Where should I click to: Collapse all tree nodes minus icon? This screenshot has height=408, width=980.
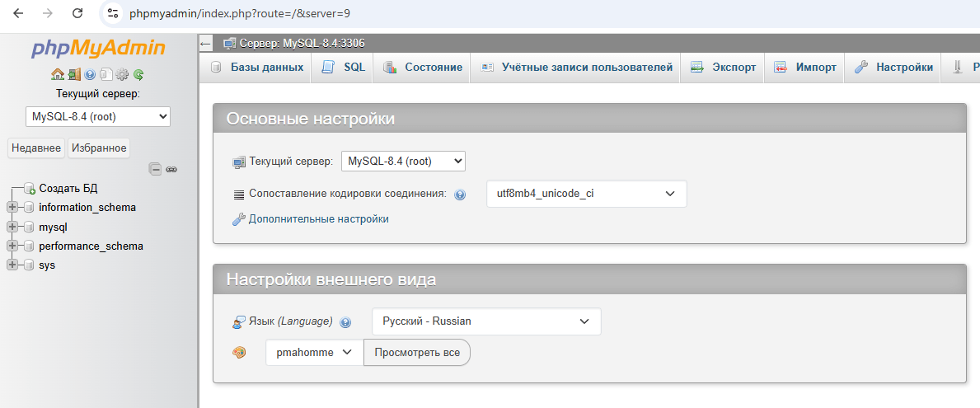[x=155, y=169]
